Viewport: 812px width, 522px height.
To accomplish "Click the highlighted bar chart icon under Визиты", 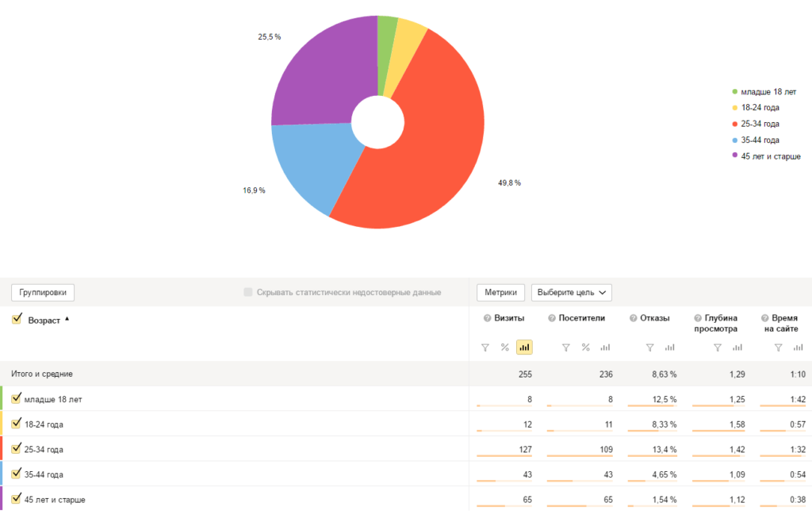I will click(524, 347).
